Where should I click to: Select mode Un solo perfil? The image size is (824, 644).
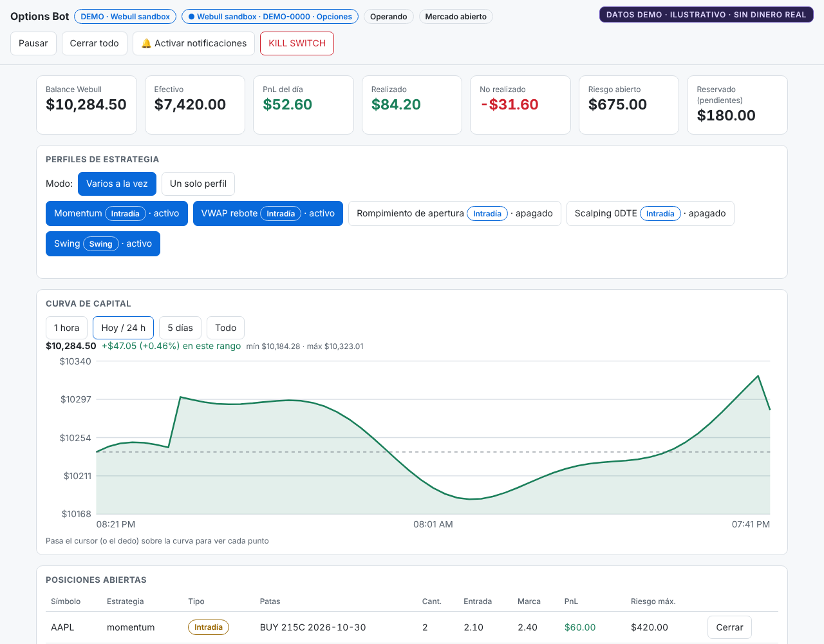click(x=198, y=184)
